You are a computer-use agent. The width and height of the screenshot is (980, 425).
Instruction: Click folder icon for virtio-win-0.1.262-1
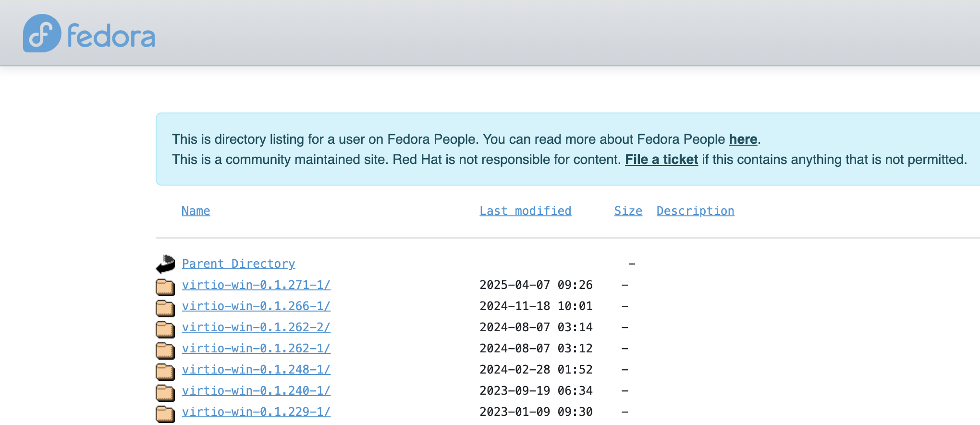165,350
